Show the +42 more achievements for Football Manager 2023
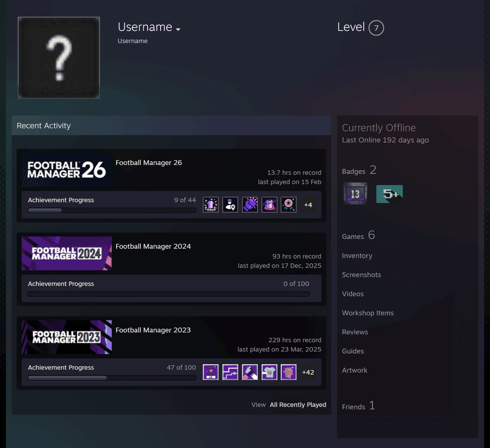Viewport: 490px width, 448px height. click(x=308, y=372)
